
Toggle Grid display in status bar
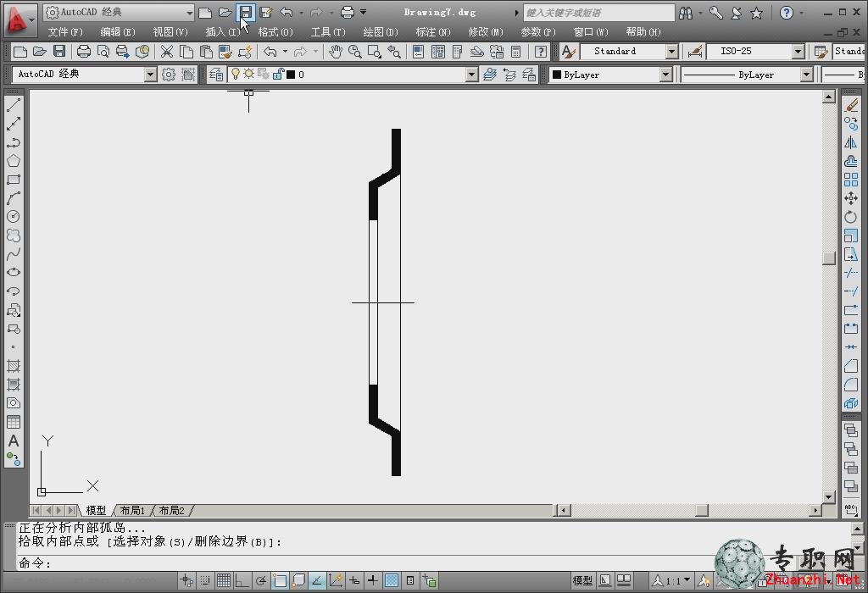click(224, 580)
